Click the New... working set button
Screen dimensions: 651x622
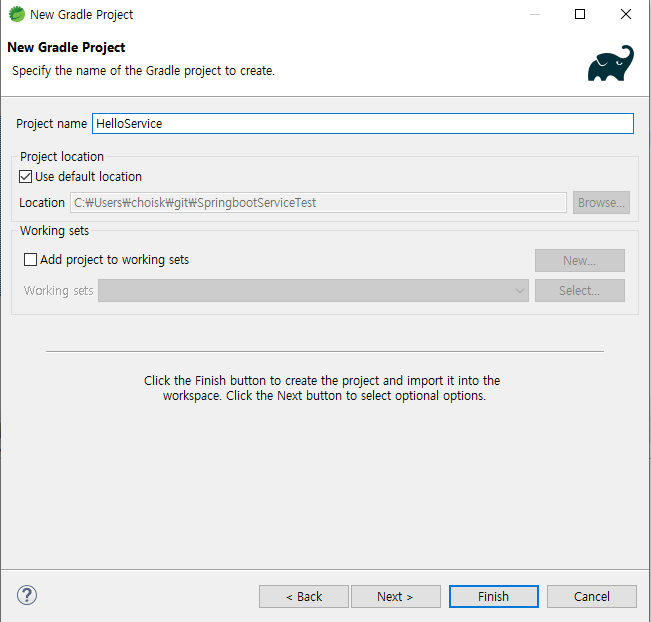click(x=580, y=260)
